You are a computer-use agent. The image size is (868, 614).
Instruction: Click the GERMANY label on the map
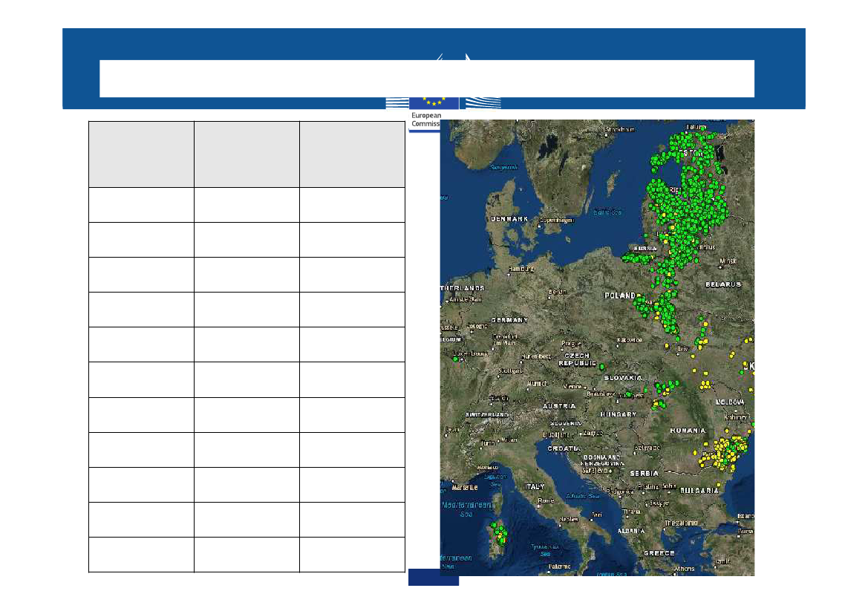point(509,320)
